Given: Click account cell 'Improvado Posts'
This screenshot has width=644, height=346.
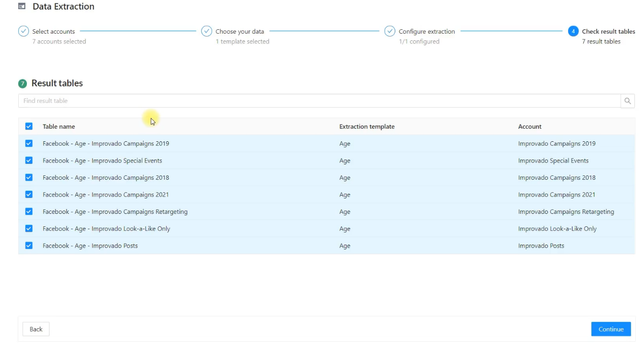Looking at the screenshot, I should [541, 246].
